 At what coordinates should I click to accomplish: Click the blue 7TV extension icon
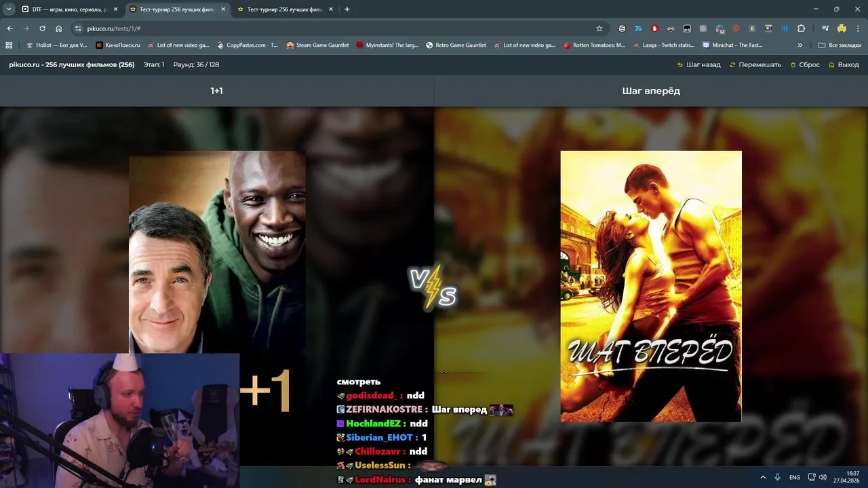pos(638,28)
